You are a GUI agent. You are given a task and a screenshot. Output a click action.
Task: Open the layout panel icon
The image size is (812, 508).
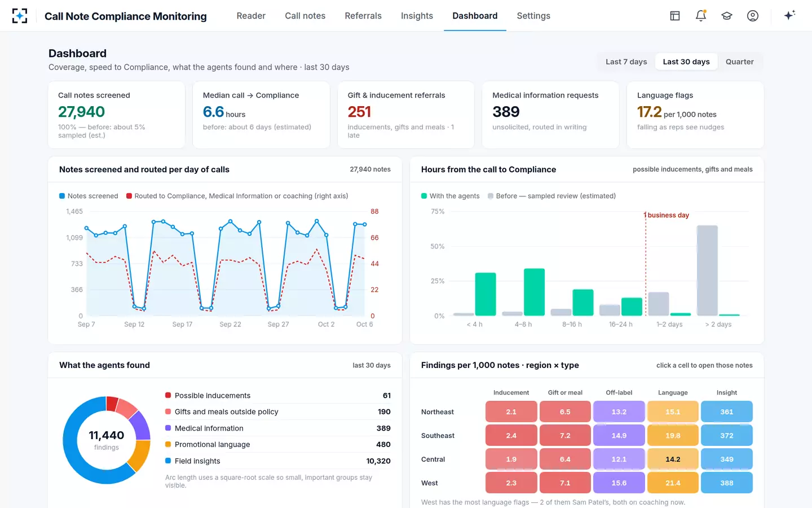tap(675, 16)
